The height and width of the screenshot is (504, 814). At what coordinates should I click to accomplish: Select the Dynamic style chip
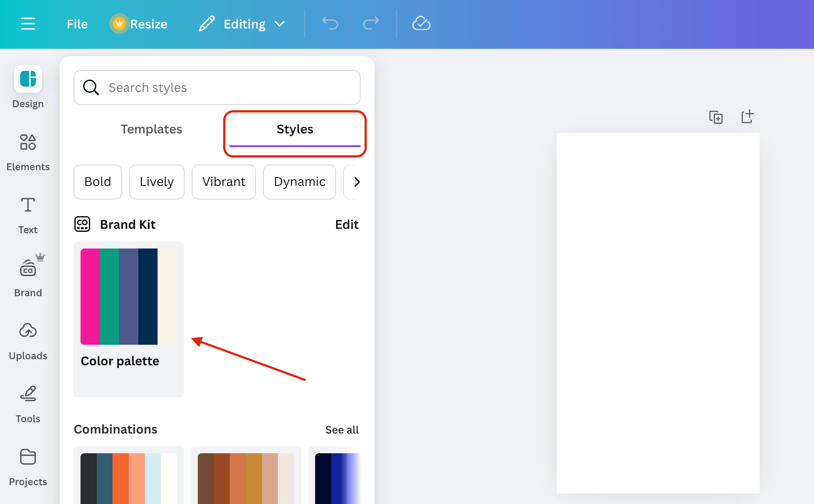pos(300,182)
